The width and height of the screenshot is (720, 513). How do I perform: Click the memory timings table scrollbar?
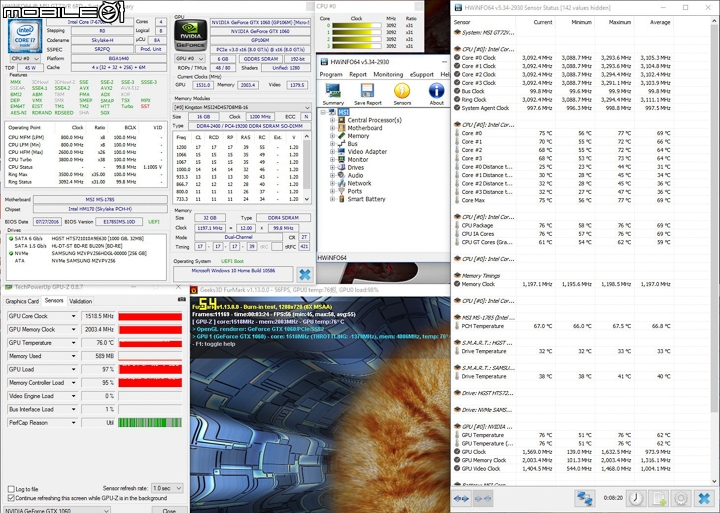click(x=307, y=168)
